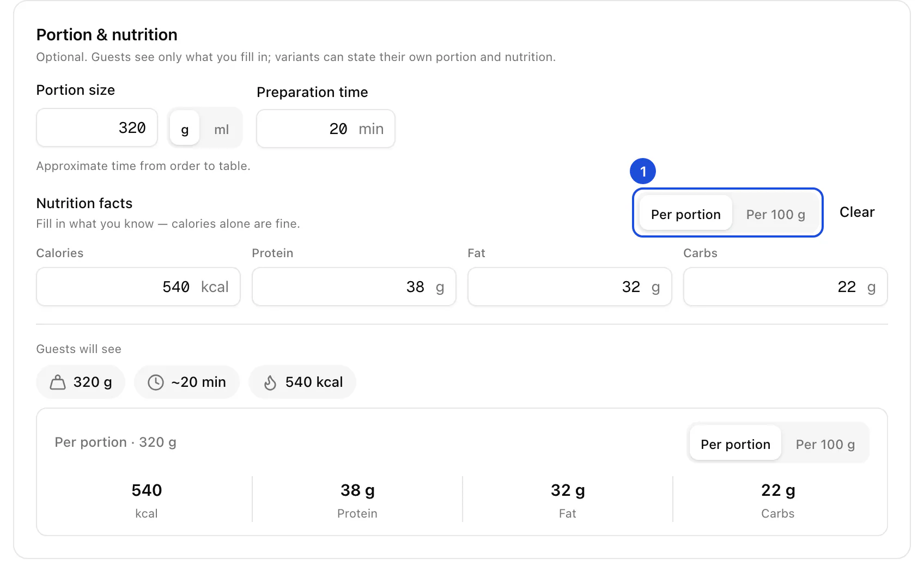Choose Per portion in the guest preview
Screen dimensions: 924x571
(735, 444)
